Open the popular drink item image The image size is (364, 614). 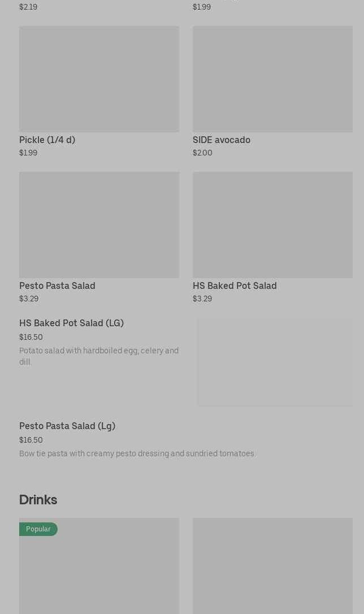click(99, 571)
